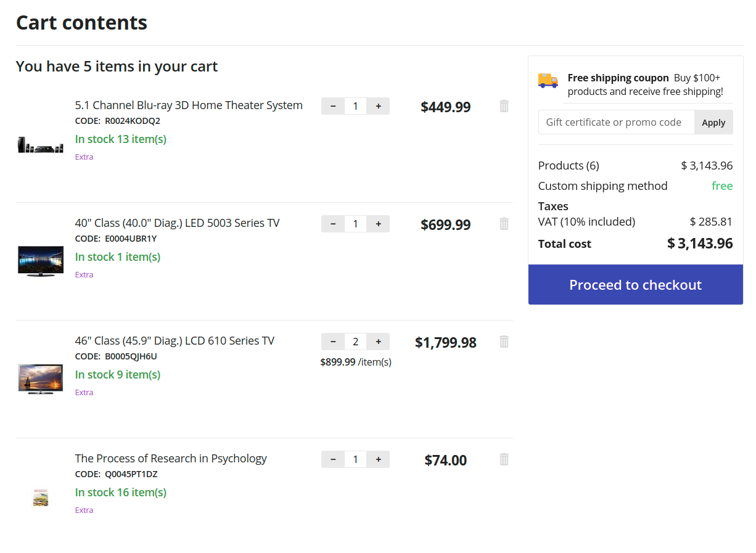Expand Extra under the Home Theater System
This screenshot has width=756, height=553.
coord(84,157)
